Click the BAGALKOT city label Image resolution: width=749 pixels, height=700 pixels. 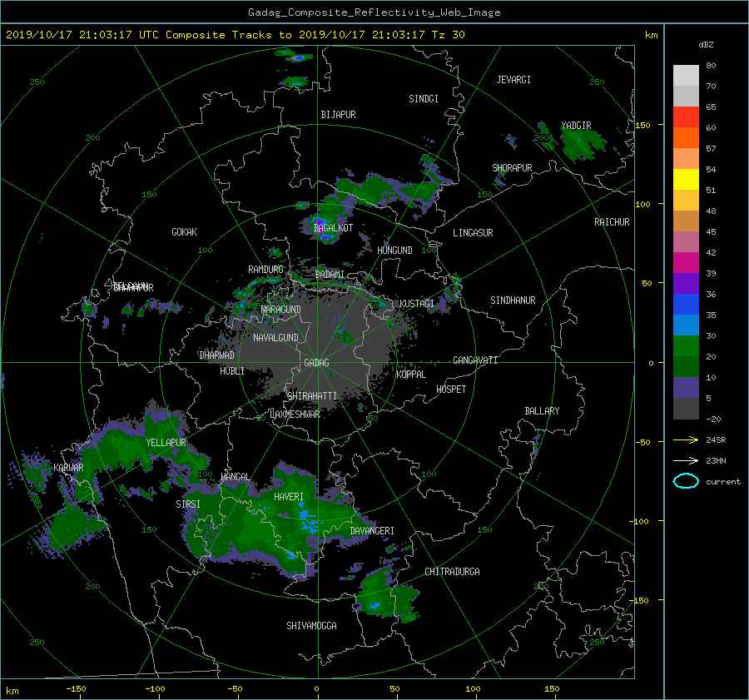coord(333,228)
